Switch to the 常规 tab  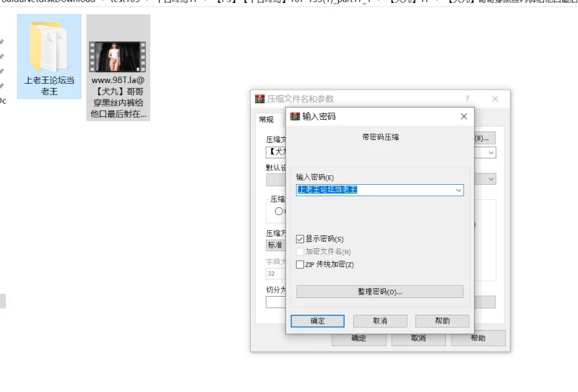[266, 119]
